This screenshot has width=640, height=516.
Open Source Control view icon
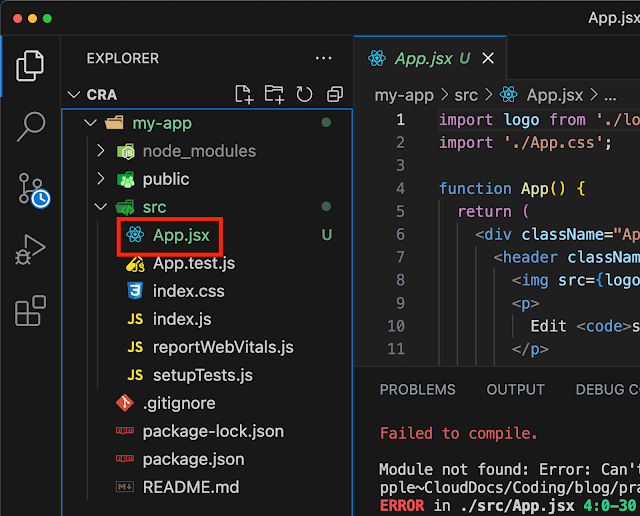31,189
